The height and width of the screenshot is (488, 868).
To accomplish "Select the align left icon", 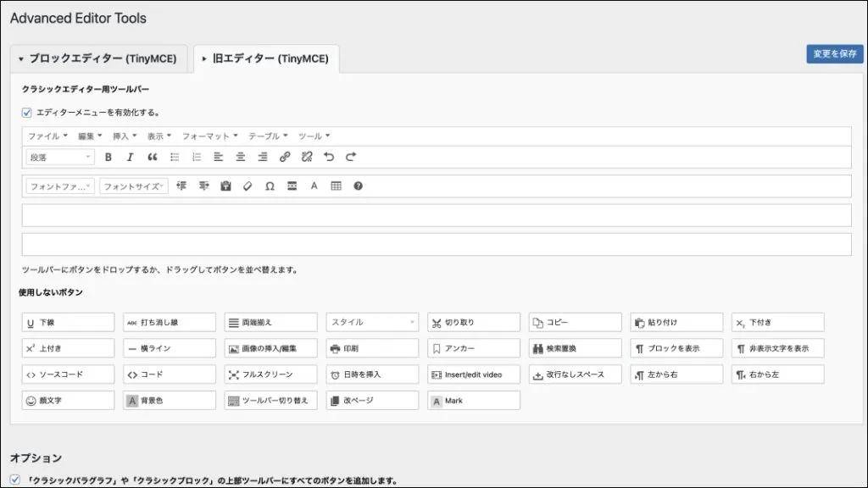I will [x=219, y=157].
